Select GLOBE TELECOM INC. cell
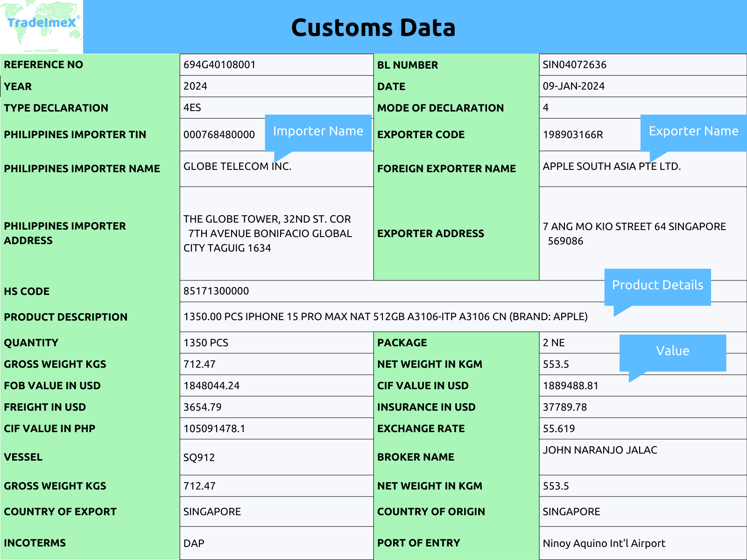 coord(276,168)
